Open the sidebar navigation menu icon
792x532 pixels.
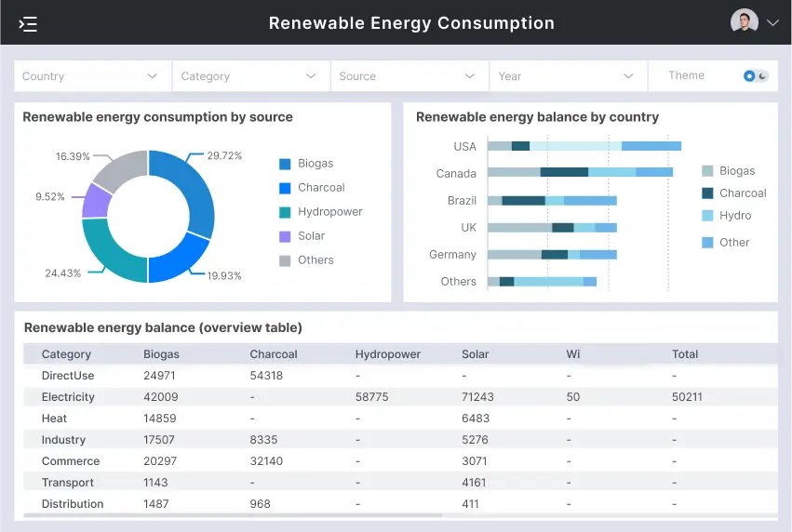pyautogui.click(x=28, y=24)
